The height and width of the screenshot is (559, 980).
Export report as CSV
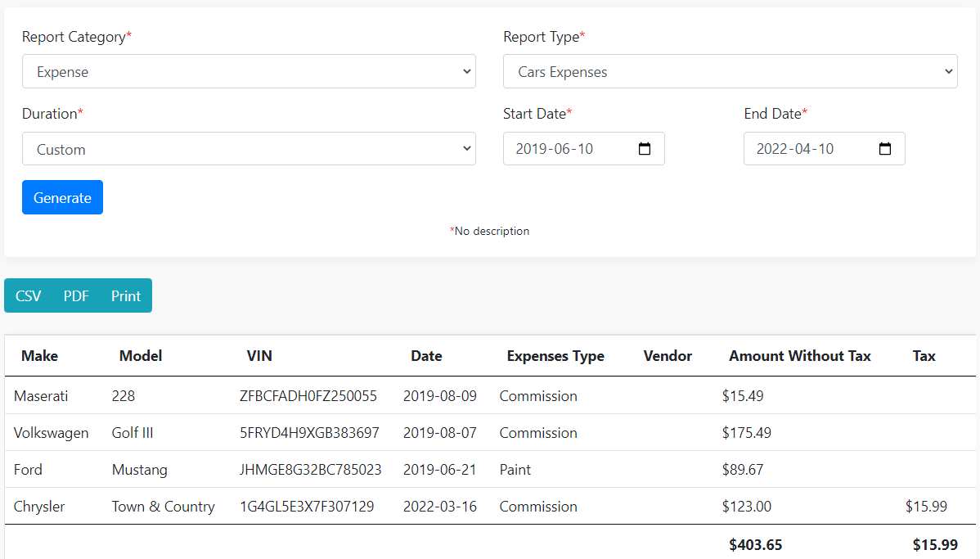(x=28, y=295)
